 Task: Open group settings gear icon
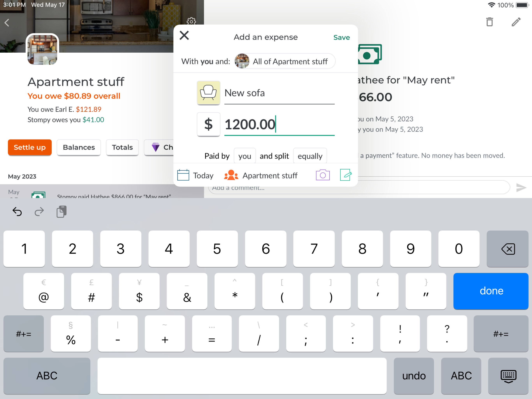pyautogui.click(x=191, y=21)
